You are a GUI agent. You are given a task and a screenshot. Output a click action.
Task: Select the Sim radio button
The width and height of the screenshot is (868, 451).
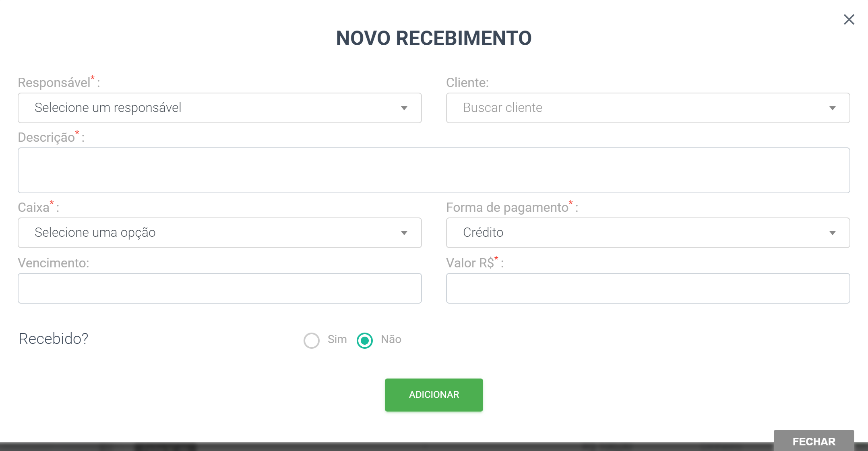(312, 340)
